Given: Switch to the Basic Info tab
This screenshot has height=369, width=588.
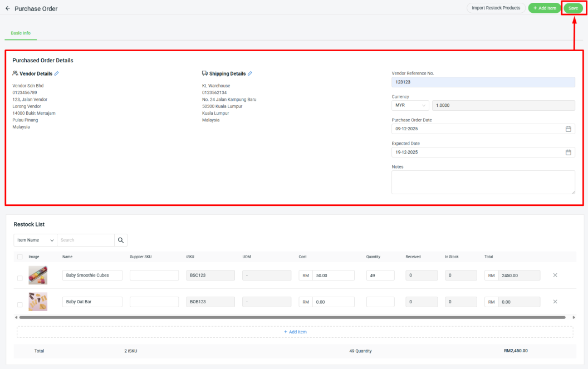Looking at the screenshot, I should pos(21,33).
